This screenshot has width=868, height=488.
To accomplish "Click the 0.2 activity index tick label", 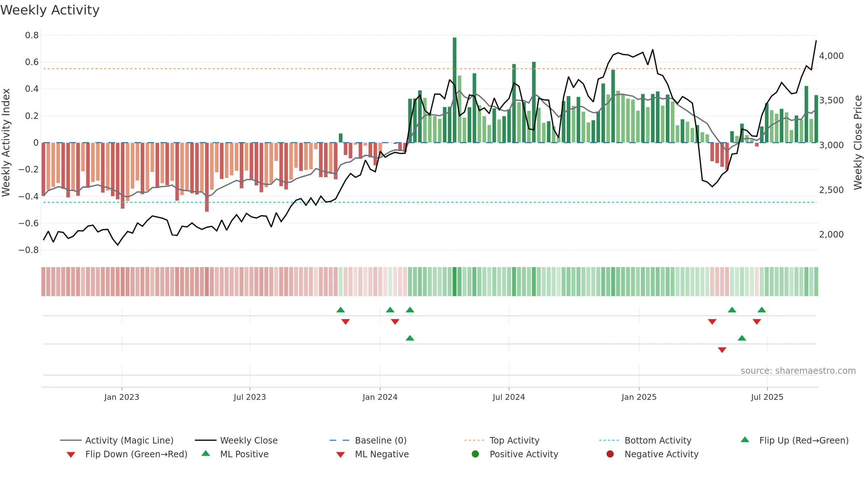I will point(32,116).
